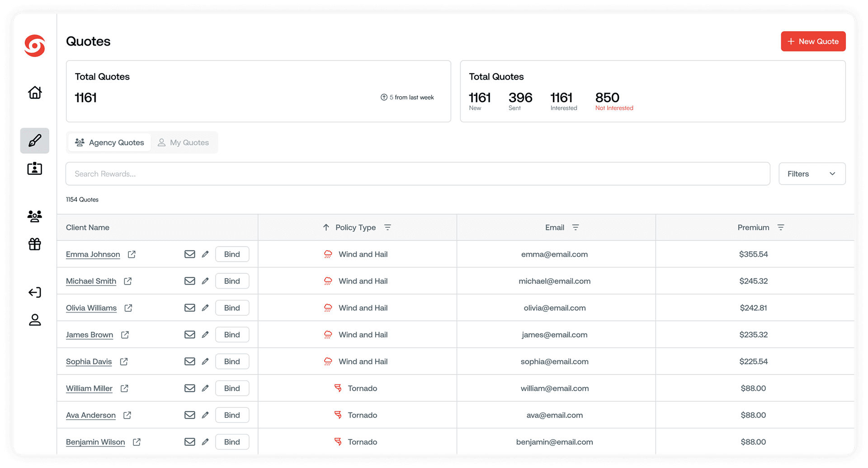The width and height of the screenshot is (868, 468).
Task: Click the app logo at top left
Action: click(35, 46)
